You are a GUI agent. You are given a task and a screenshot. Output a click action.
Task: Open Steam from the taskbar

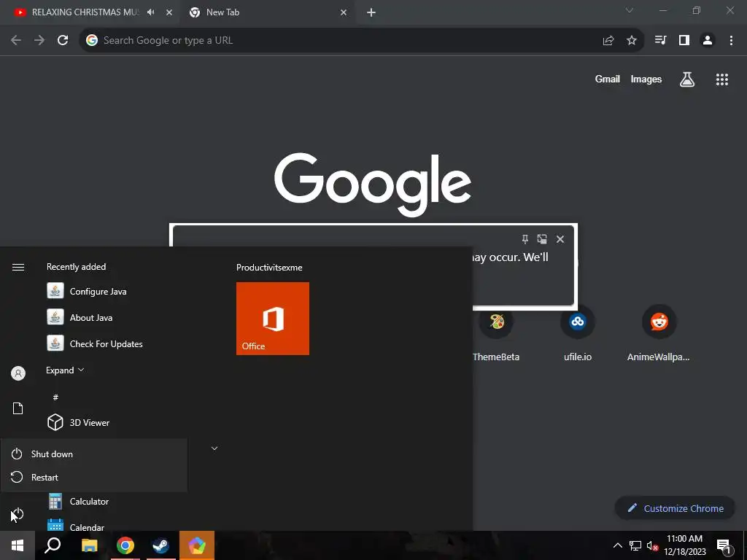tap(160, 545)
